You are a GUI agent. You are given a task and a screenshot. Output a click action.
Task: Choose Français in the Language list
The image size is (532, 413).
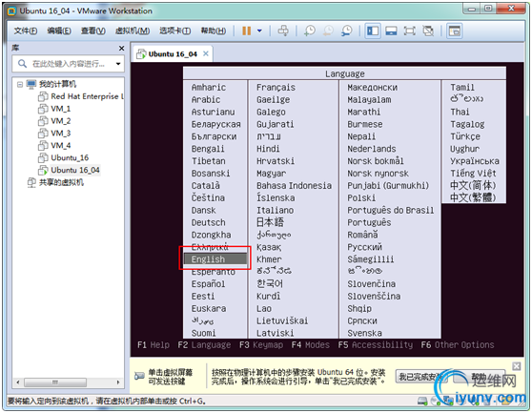click(x=276, y=88)
